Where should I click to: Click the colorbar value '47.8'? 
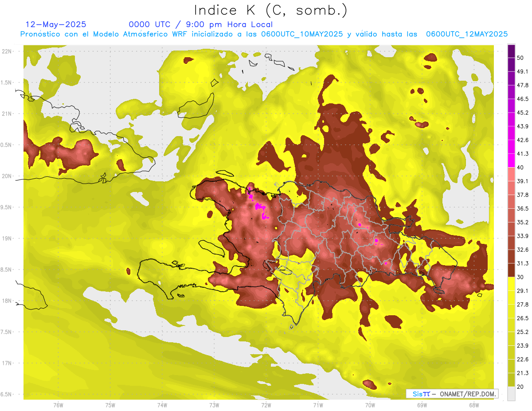pos(523,85)
